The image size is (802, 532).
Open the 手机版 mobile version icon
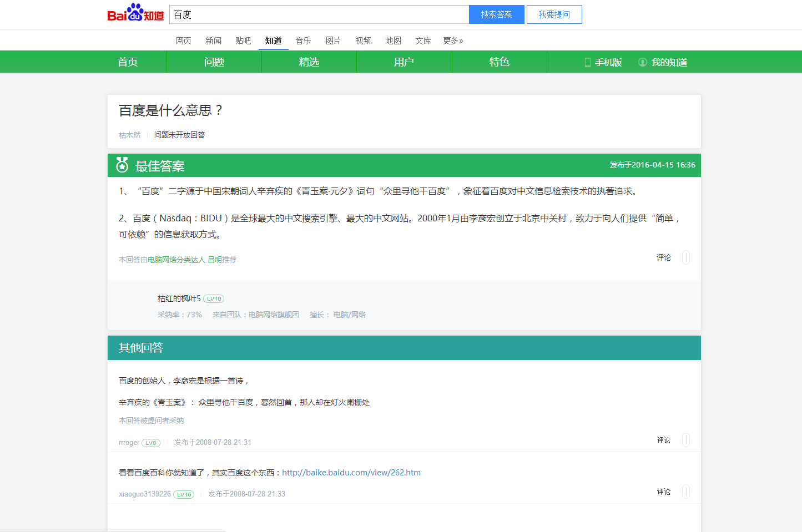(x=587, y=63)
